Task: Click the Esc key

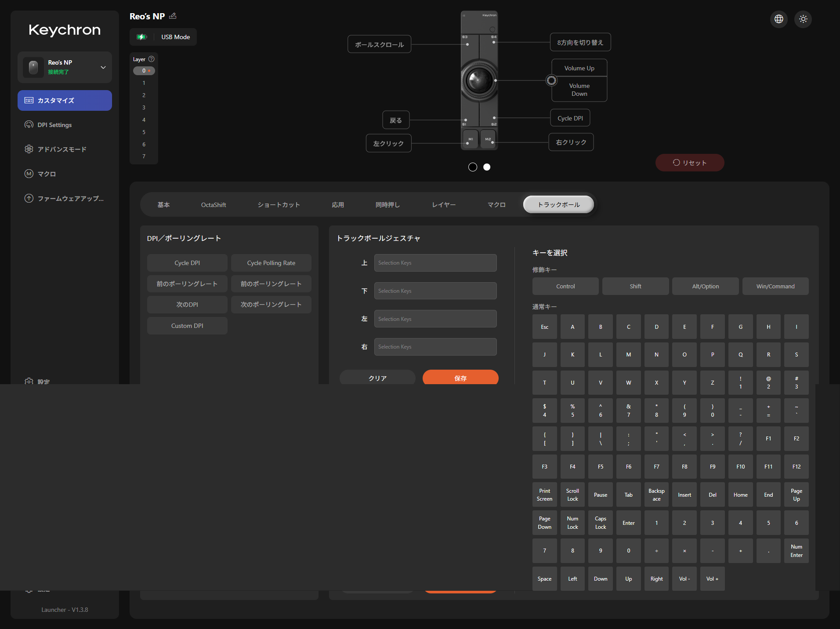Action: 544,327
